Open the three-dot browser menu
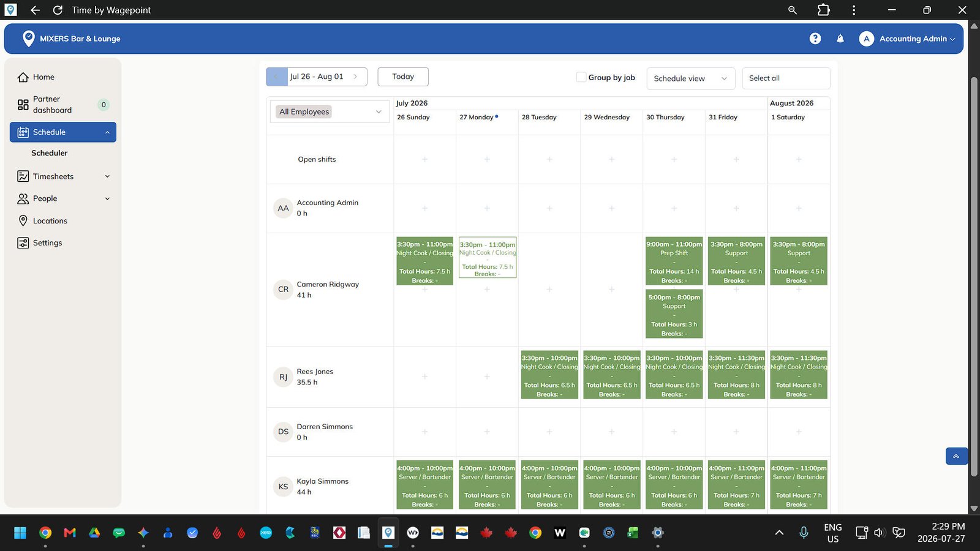 click(854, 10)
